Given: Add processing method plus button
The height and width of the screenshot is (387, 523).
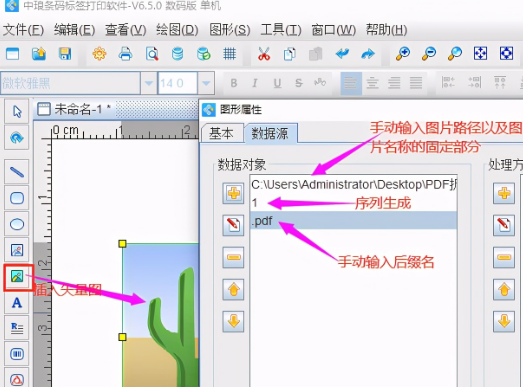Looking at the screenshot, I should click(x=504, y=193).
